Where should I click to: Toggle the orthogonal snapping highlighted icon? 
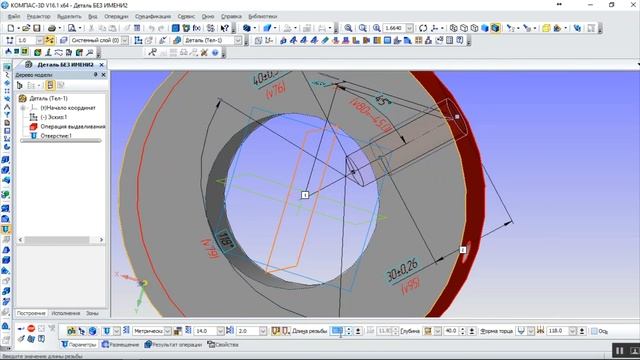click(x=50, y=40)
